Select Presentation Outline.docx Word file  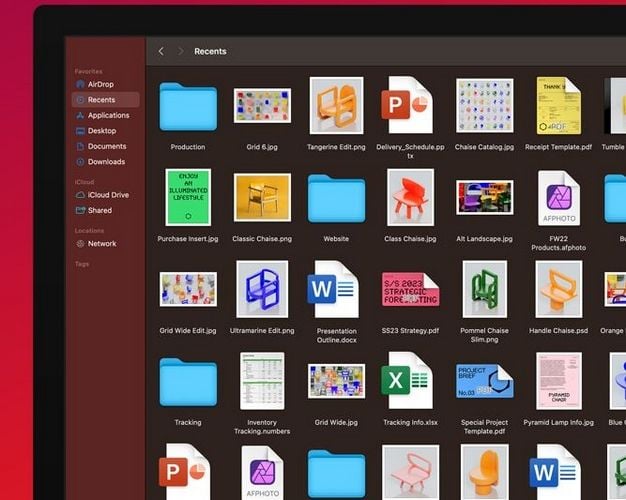(336, 289)
